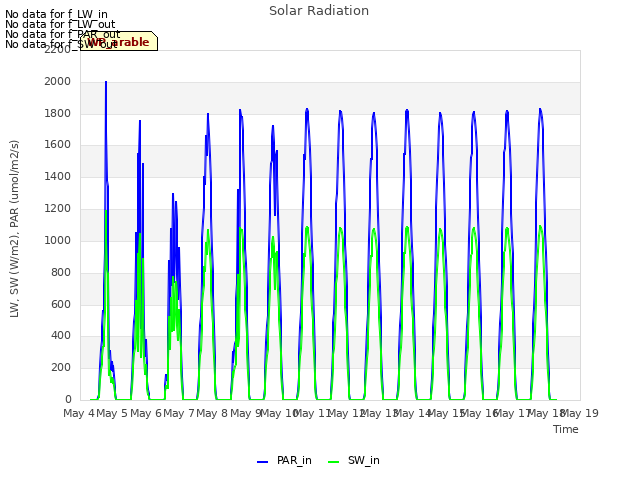Screen dimensions: 640x480
Task: Click the May 4 x-axis label
Action: coord(79,413)
